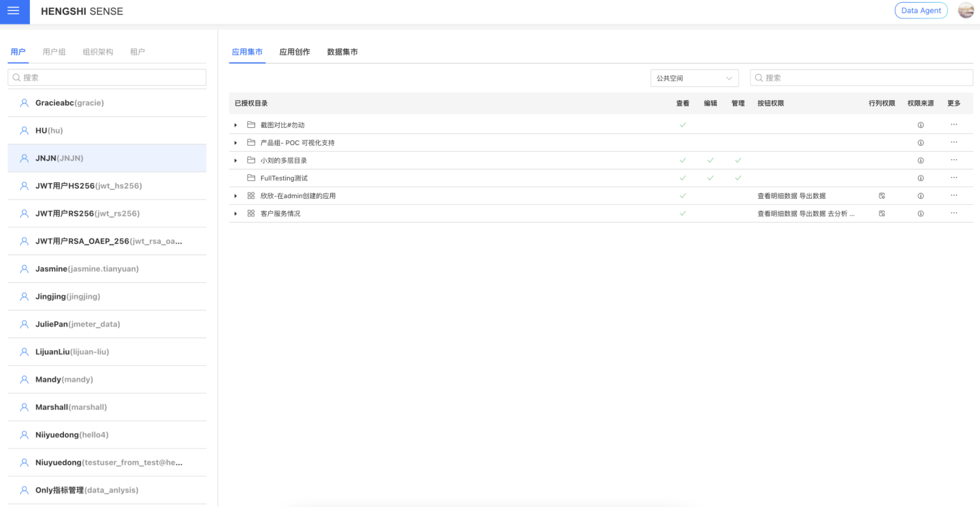Open the more menu for 客户服务情况

(954, 213)
